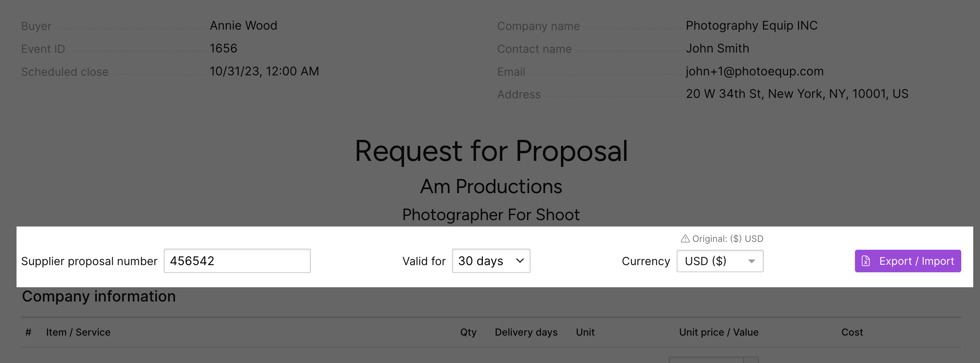
Task: Click the Supplier proposal number label
Action: pos(89,261)
